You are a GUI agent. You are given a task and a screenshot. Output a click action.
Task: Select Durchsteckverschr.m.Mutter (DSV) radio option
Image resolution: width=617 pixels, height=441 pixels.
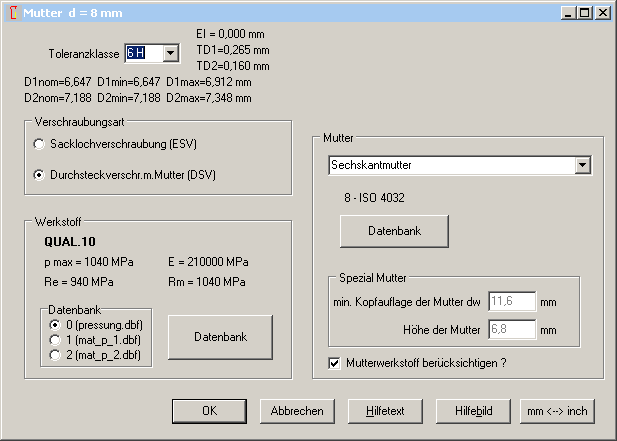pyautogui.click(x=39, y=174)
